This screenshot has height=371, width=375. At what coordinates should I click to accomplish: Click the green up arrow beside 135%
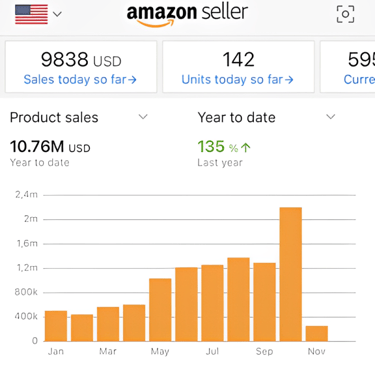tap(246, 147)
